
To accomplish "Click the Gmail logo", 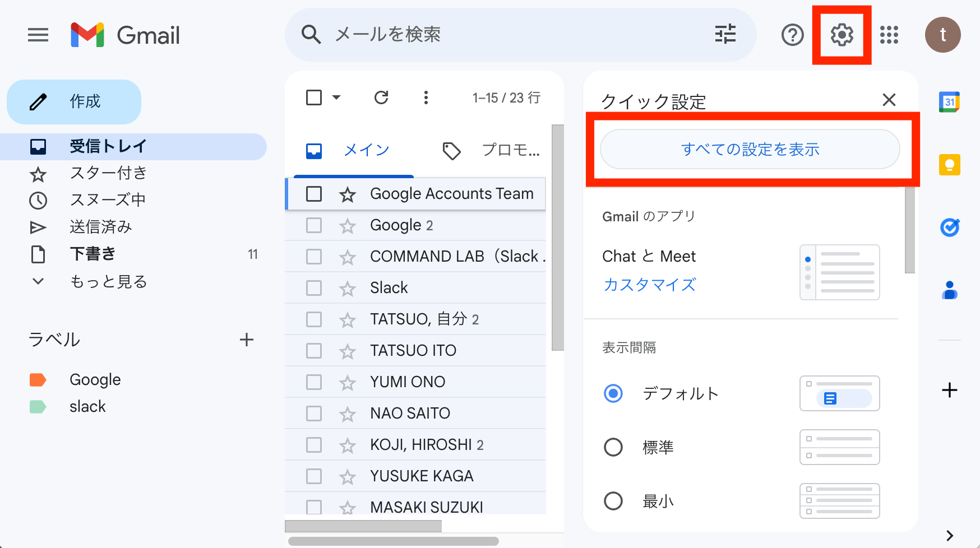I will pyautogui.click(x=126, y=35).
